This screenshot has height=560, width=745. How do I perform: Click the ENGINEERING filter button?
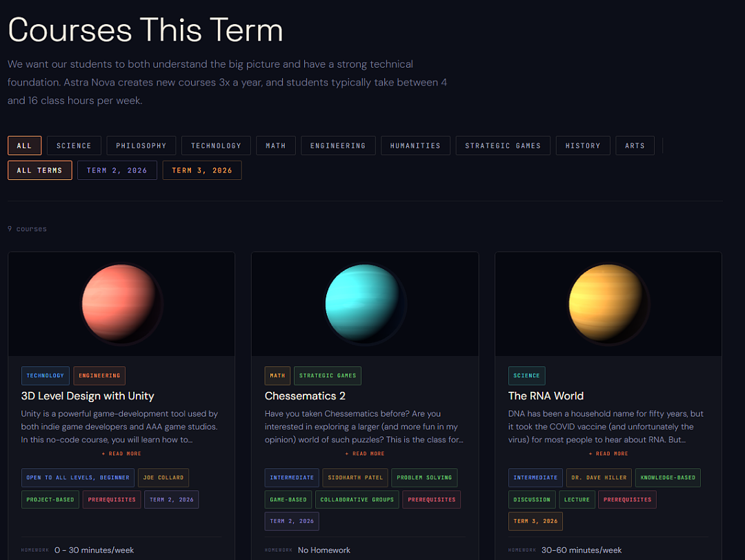pos(338,146)
